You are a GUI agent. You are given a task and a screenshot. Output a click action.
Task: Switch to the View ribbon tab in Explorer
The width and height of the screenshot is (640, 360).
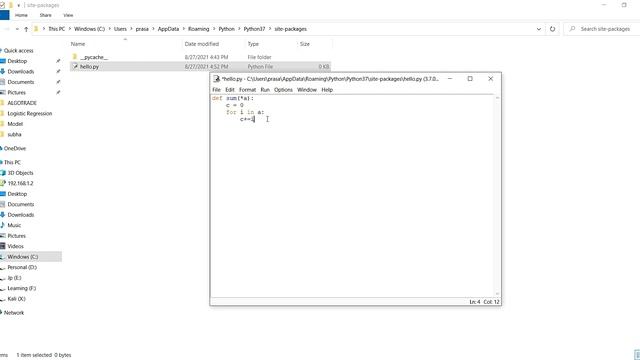point(68,15)
